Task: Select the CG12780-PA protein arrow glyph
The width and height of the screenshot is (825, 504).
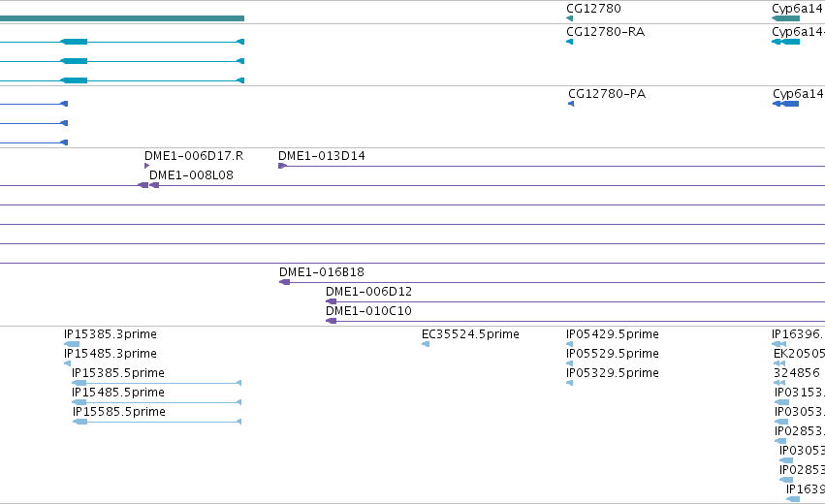Action: 571,104
